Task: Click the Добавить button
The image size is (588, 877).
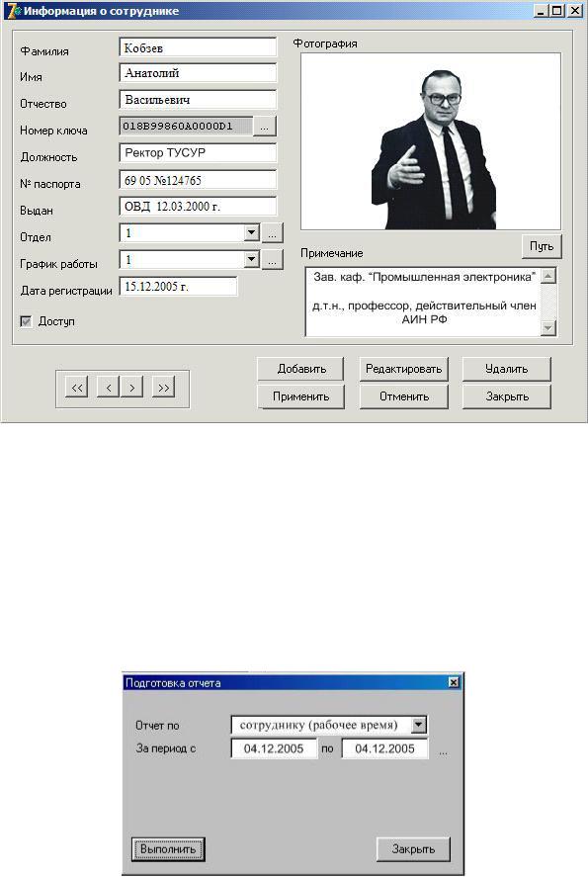Action: tap(301, 369)
